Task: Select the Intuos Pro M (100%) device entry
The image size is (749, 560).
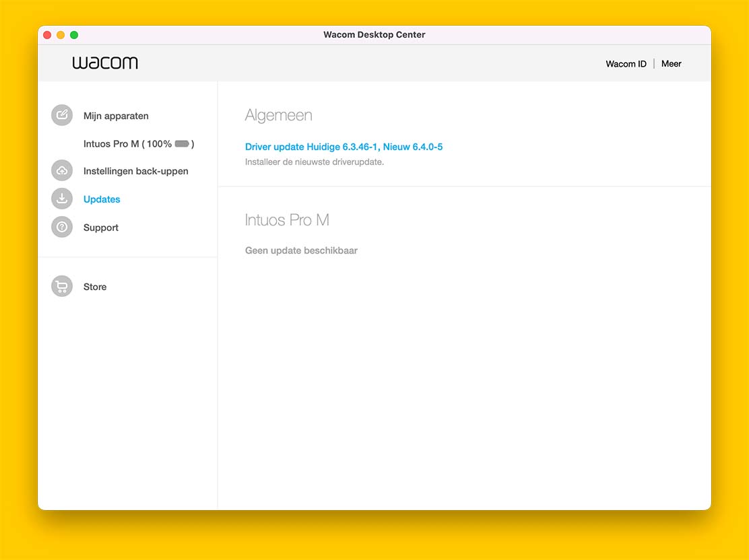Action: point(127,144)
